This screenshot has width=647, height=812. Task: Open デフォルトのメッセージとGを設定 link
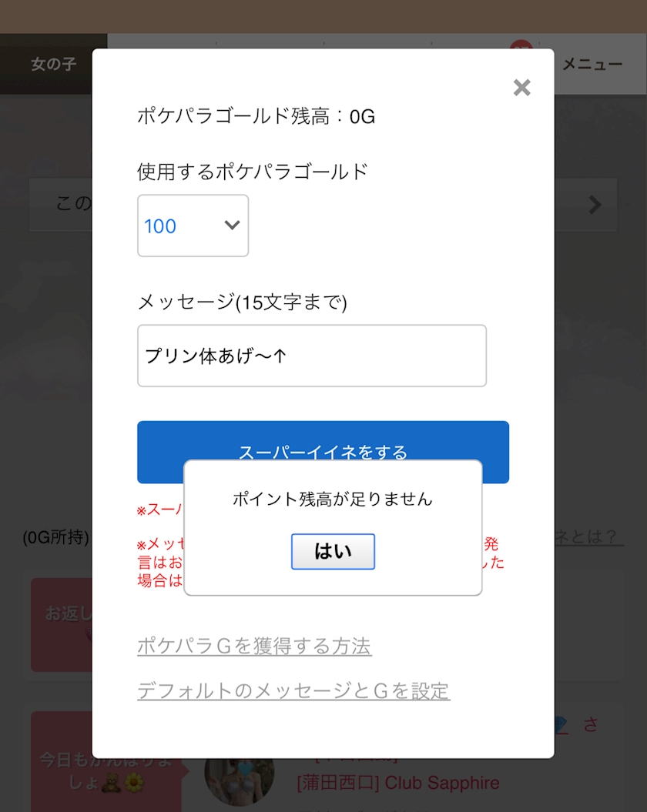click(x=293, y=691)
